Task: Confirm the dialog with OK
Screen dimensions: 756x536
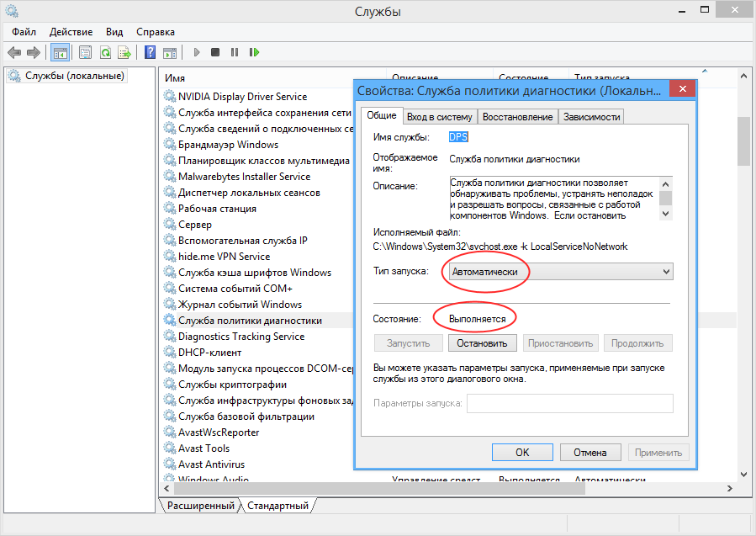Action: [522, 453]
